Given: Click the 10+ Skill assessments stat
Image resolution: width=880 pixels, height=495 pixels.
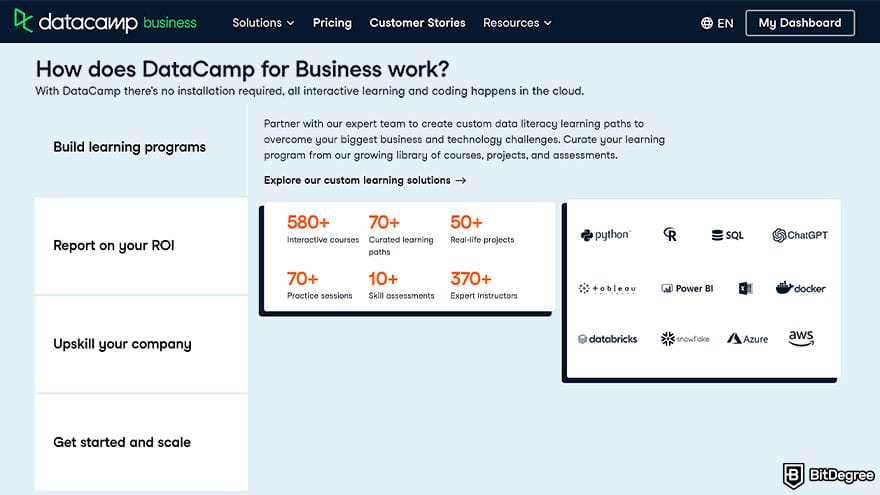Looking at the screenshot, I should click(x=401, y=285).
